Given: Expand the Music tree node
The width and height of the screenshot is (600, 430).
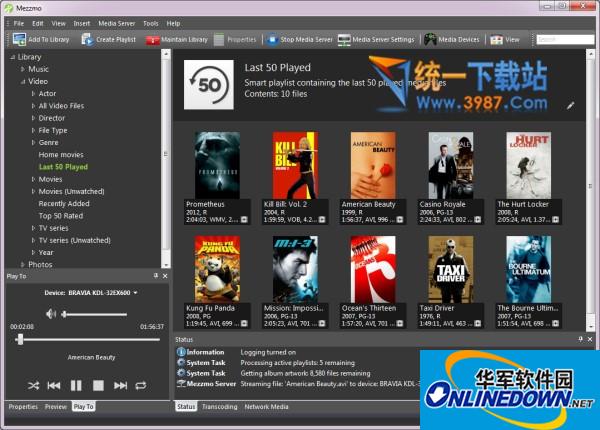Looking at the screenshot, I should pyautogui.click(x=23, y=69).
